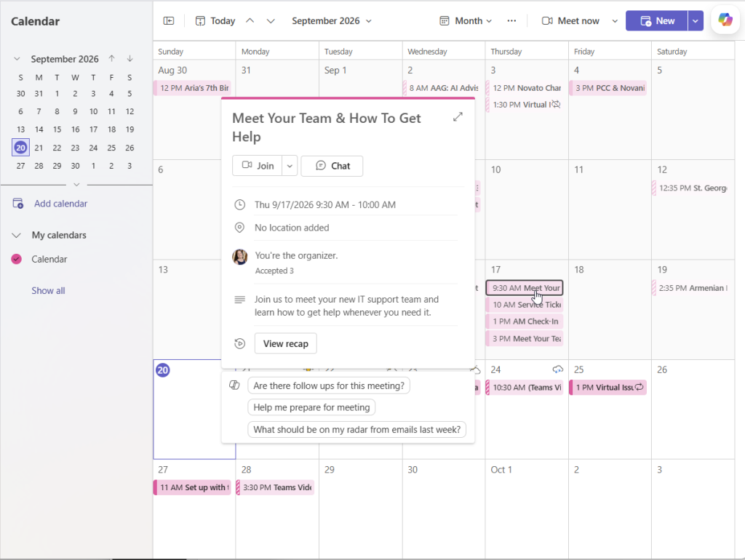Open more options ellipsis in toolbar

(511, 21)
